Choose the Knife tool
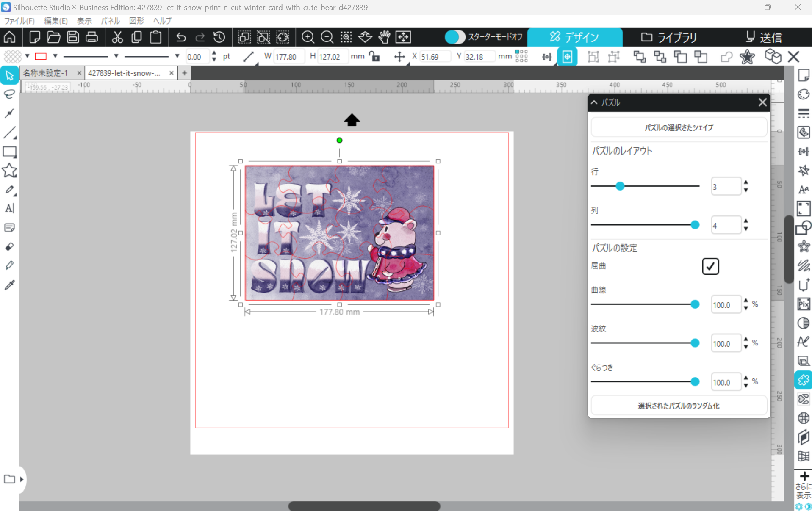This screenshot has width=812, height=511. tap(9, 265)
